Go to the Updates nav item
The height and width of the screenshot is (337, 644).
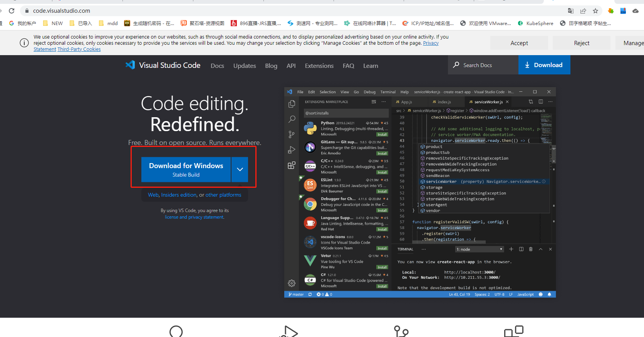coord(245,66)
